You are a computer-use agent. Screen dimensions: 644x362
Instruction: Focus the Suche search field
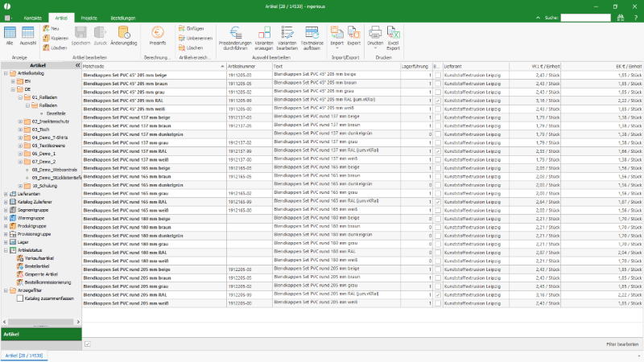click(586, 18)
